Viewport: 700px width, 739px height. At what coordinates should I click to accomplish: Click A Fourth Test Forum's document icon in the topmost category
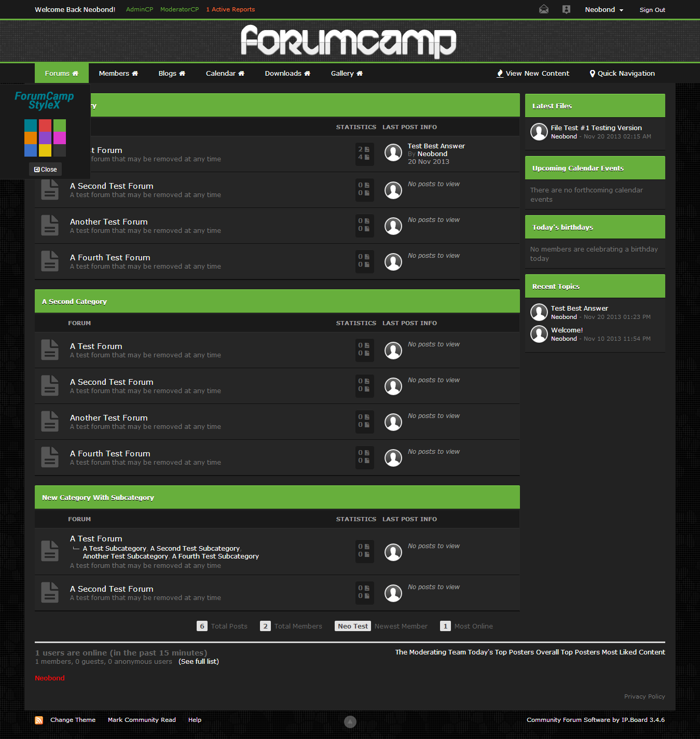[50, 261]
